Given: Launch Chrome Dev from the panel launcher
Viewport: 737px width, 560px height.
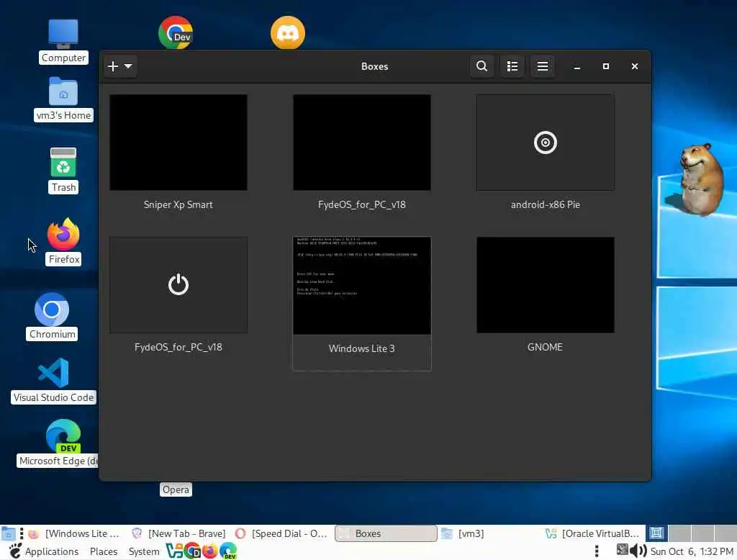Looking at the screenshot, I should (x=192, y=551).
